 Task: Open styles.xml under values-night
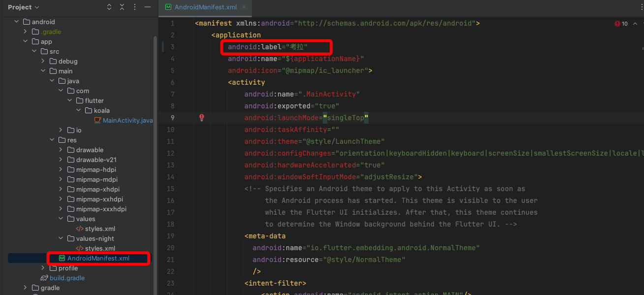(x=100, y=248)
